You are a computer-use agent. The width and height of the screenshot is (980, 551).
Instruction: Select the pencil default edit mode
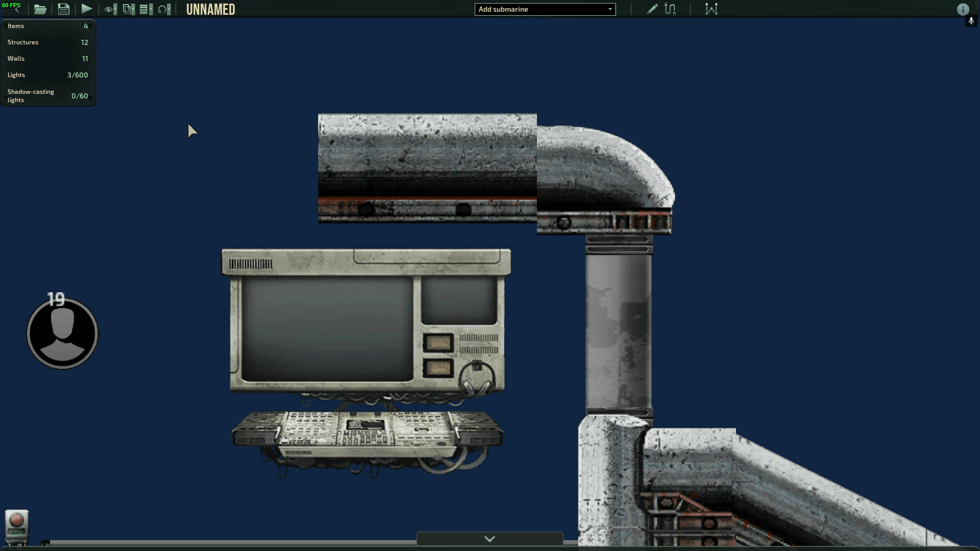point(652,9)
